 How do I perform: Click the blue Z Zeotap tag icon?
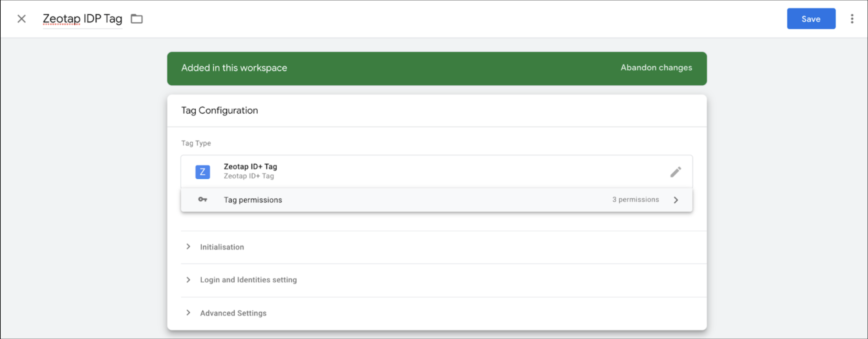[203, 172]
